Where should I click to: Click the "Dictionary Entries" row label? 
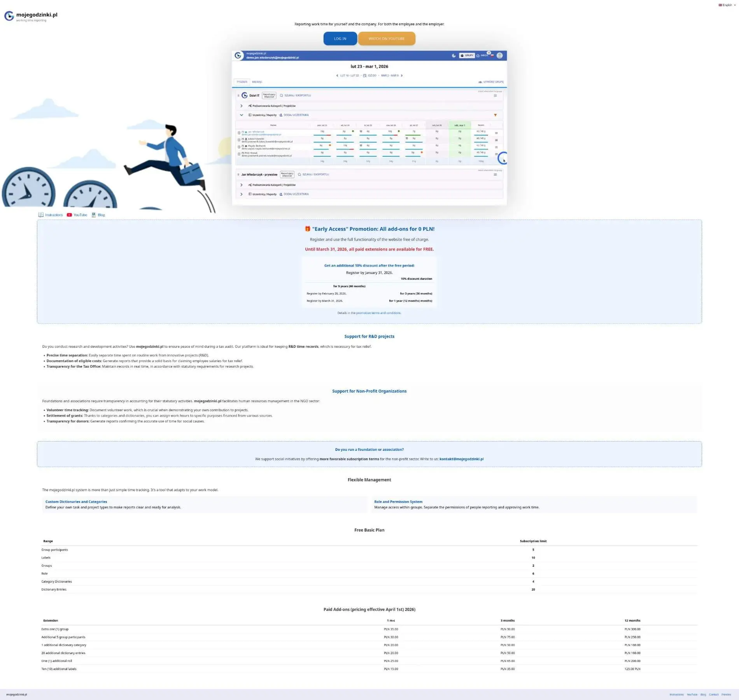[x=54, y=590]
